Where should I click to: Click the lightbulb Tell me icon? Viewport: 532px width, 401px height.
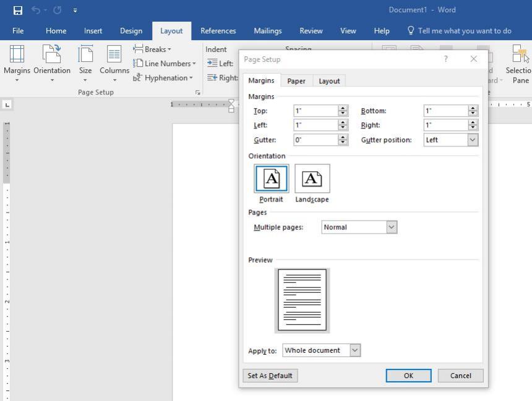coord(411,30)
